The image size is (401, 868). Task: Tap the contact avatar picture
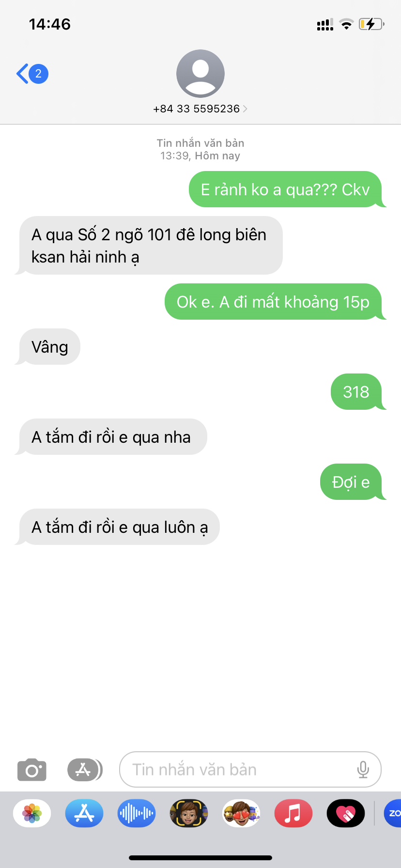[x=200, y=74]
